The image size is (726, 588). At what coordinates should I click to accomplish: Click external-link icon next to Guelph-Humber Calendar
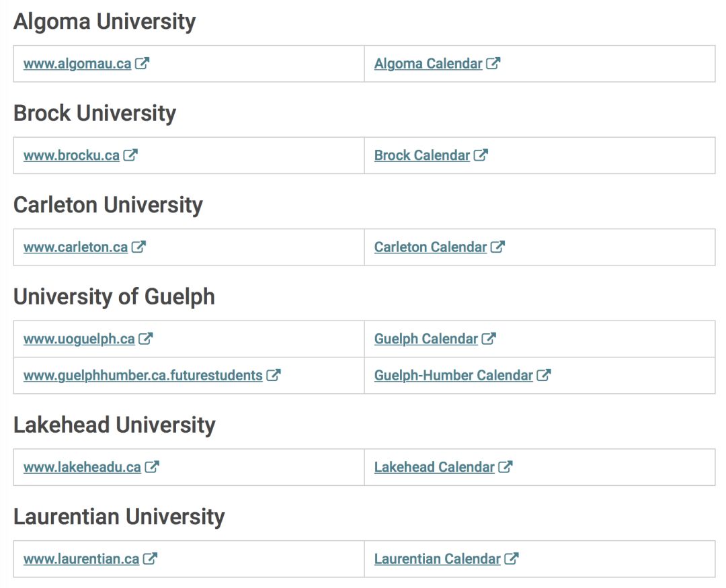(544, 374)
